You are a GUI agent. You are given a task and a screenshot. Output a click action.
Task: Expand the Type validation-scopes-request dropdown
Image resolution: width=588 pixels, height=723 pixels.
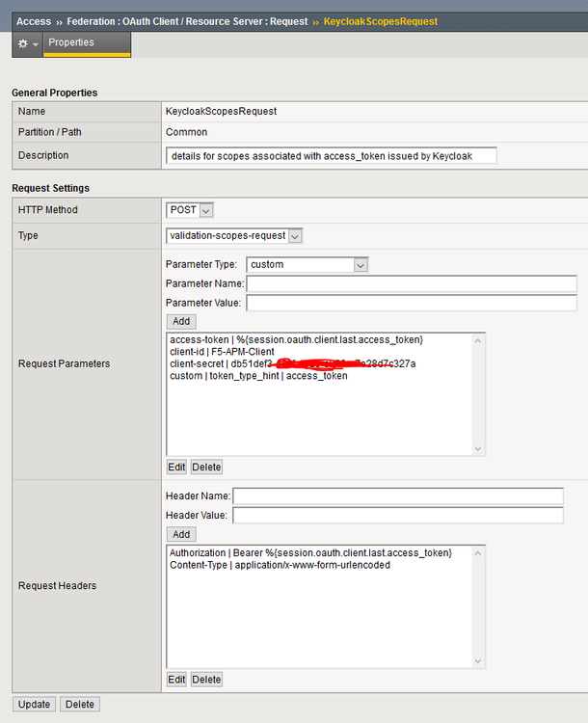click(x=234, y=235)
